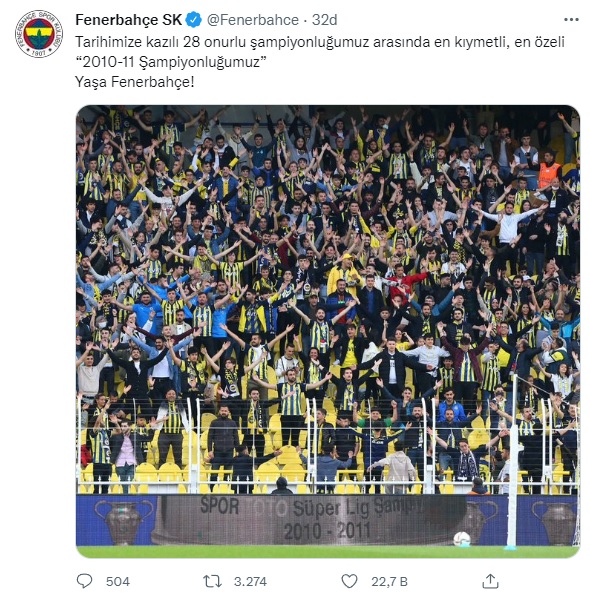Click the 504 replies count
The height and width of the screenshot is (601, 590).
pos(118,581)
